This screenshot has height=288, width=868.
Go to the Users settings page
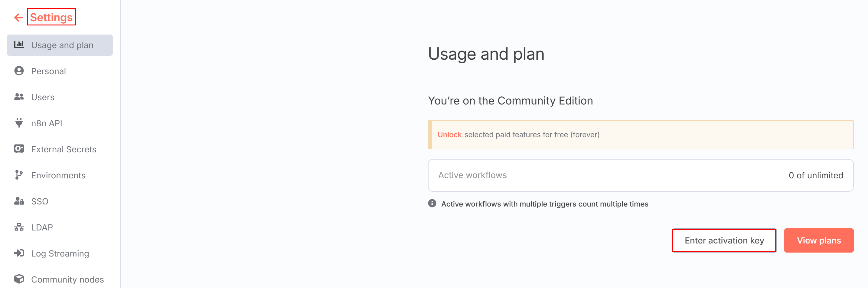pyautogui.click(x=60, y=97)
